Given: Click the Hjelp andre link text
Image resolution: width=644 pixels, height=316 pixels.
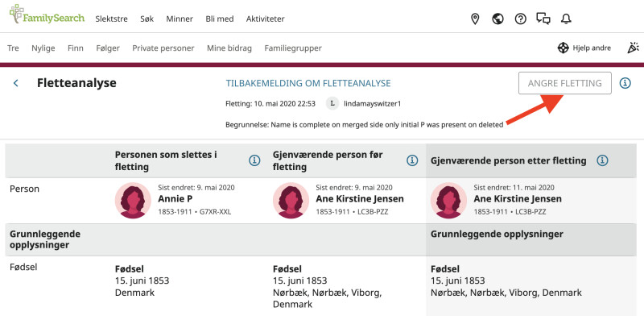Looking at the screenshot, I should click(x=592, y=48).
